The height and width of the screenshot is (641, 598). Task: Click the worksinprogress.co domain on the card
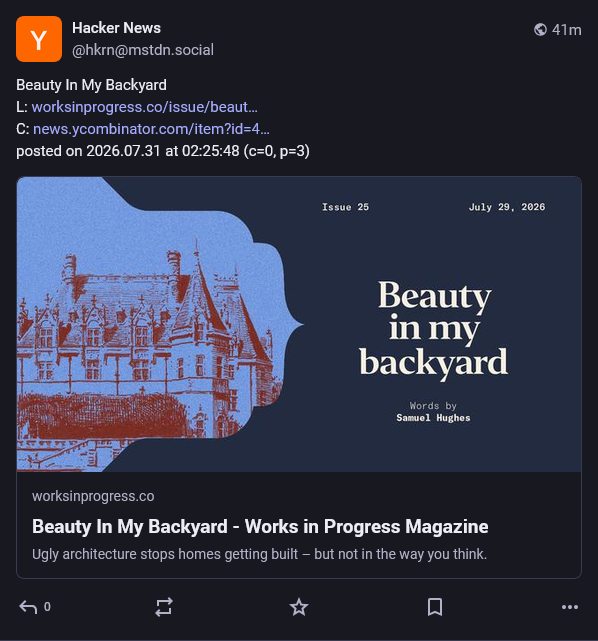93,496
